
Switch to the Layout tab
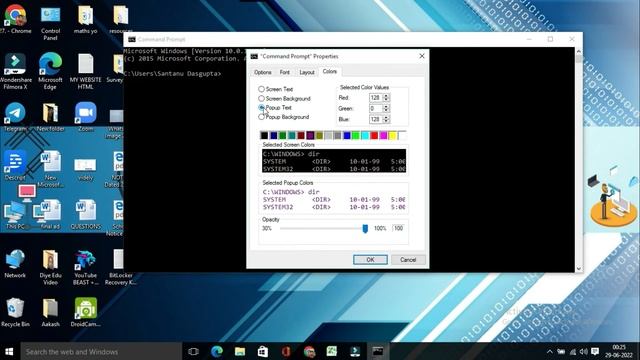click(x=307, y=72)
